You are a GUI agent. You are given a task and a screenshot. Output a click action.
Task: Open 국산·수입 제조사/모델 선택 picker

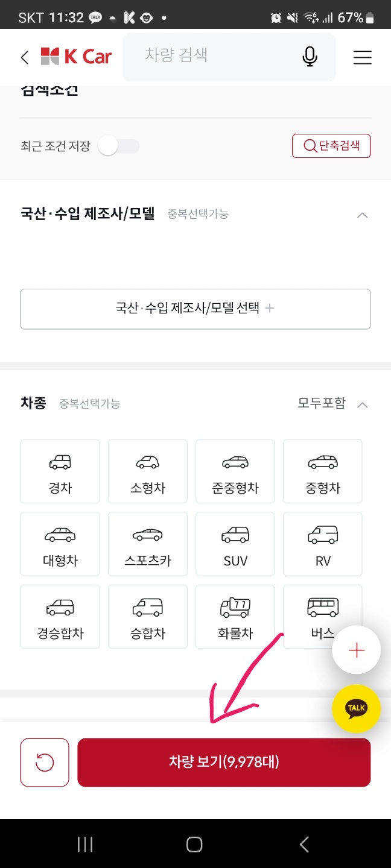click(x=195, y=309)
